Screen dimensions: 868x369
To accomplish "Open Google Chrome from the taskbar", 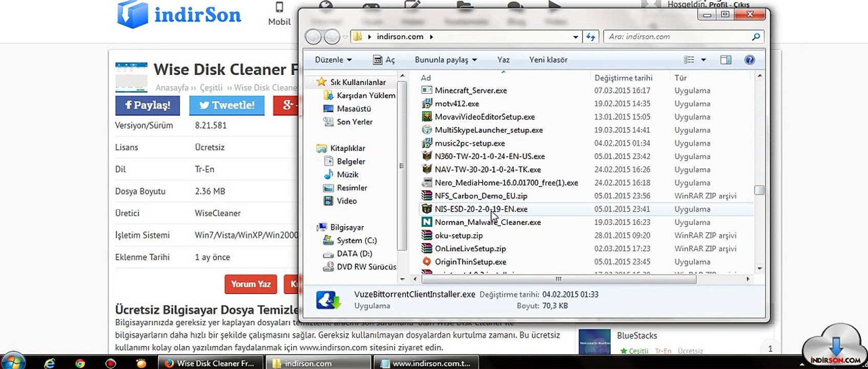I will [x=80, y=363].
